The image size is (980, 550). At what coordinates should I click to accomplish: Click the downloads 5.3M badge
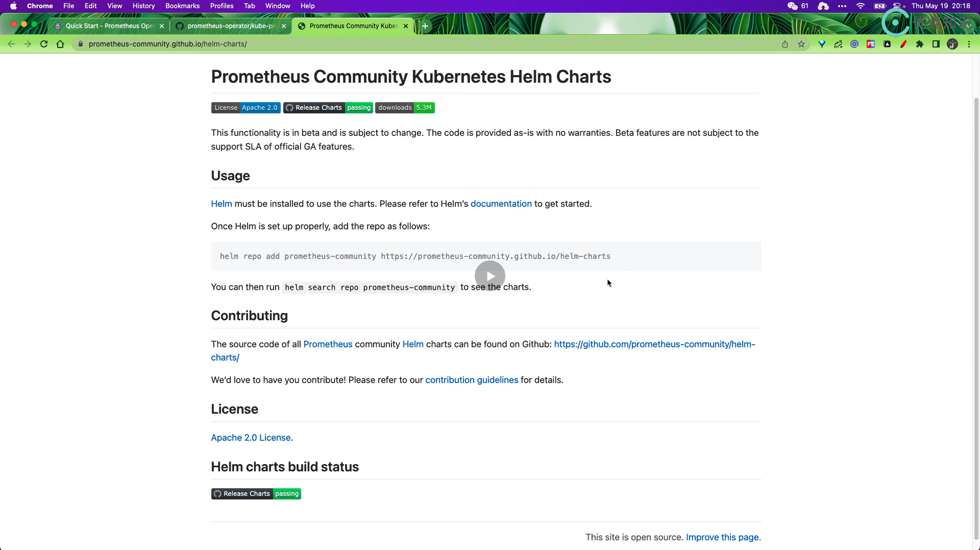click(x=405, y=108)
